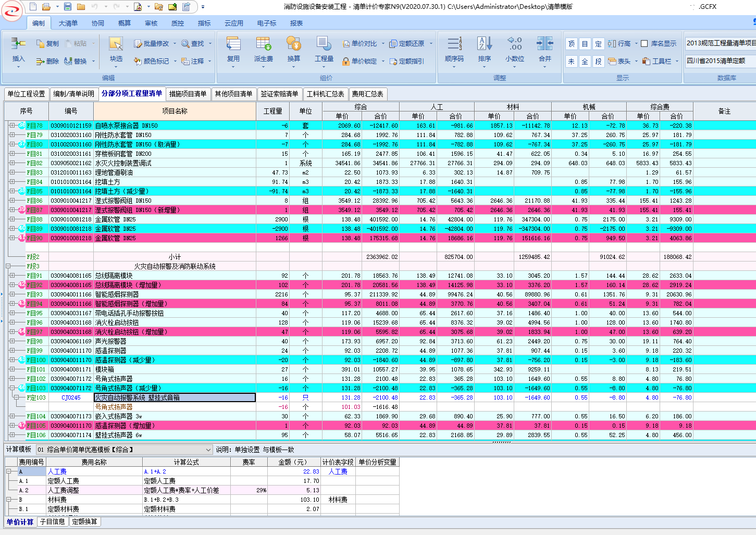The height and width of the screenshot is (535, 756).
Task: Click the 行高 row height tool
Action: click(619, 44)
